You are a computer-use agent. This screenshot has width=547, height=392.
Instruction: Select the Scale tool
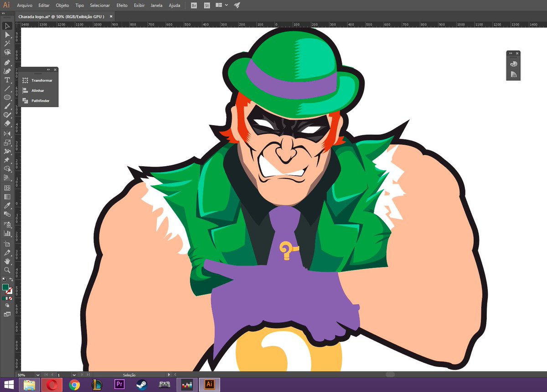point(7,143)
